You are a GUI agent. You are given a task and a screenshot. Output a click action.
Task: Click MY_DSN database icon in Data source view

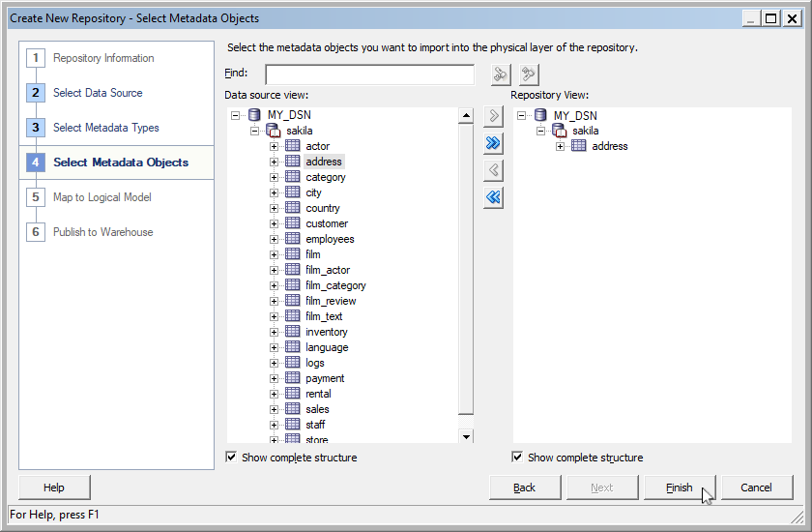point(254,115)
